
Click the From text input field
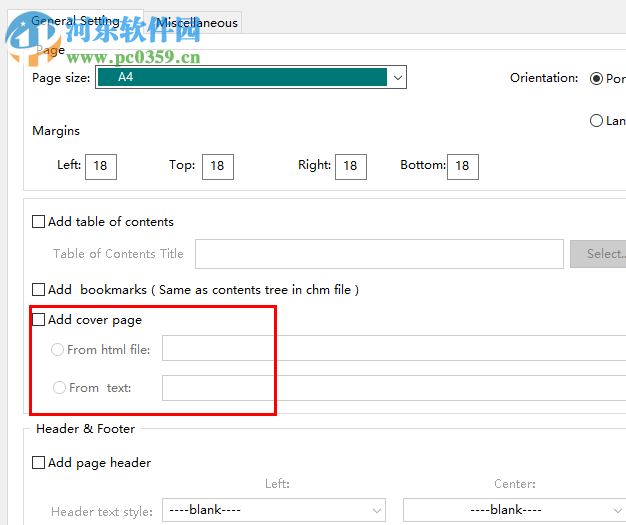tap(394, 388)
